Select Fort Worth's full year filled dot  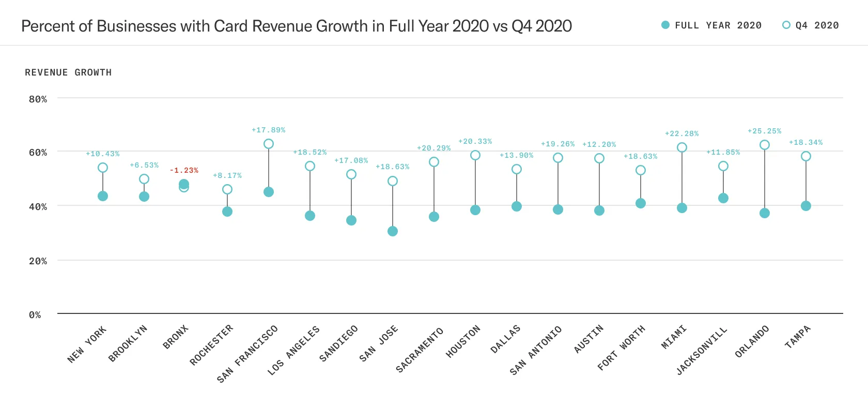(x=641, y=203)
